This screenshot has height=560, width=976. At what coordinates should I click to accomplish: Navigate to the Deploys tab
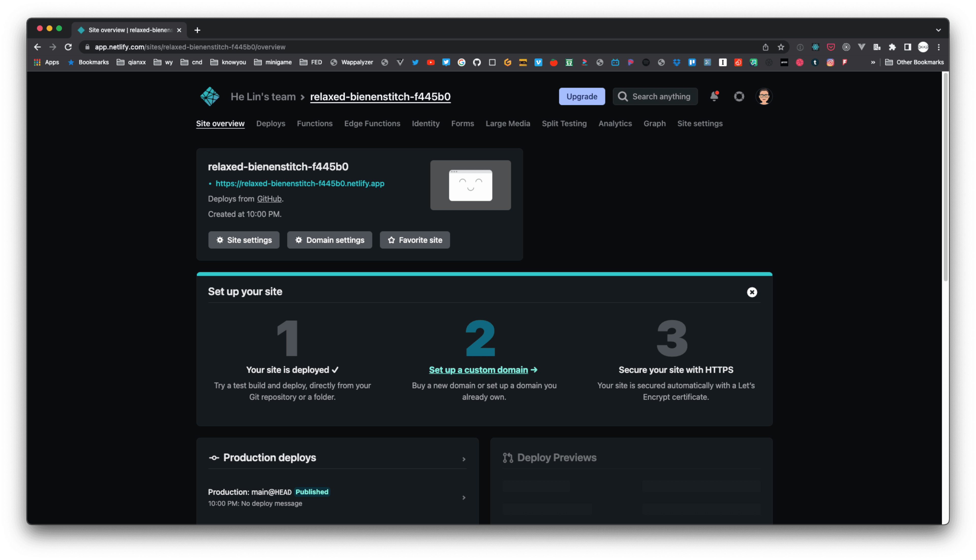coord(271,123)
